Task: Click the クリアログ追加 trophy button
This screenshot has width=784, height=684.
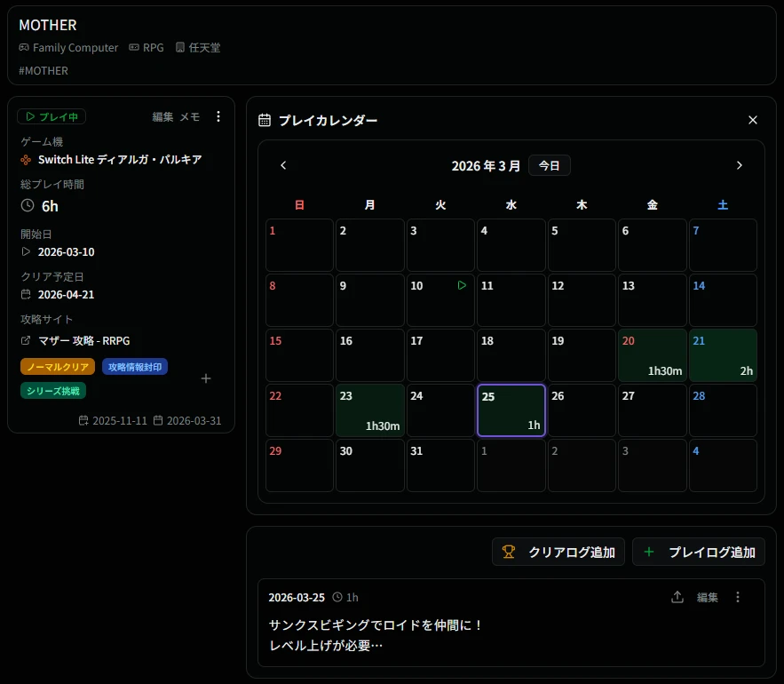Action: pyautogui.click(x=558, y=552)
